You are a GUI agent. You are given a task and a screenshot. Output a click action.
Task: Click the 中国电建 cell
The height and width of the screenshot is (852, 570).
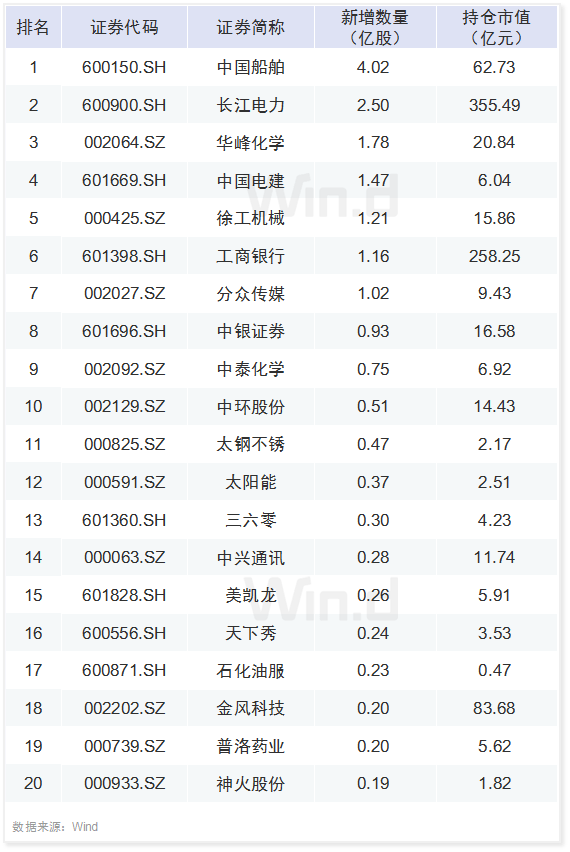point(250,180)
